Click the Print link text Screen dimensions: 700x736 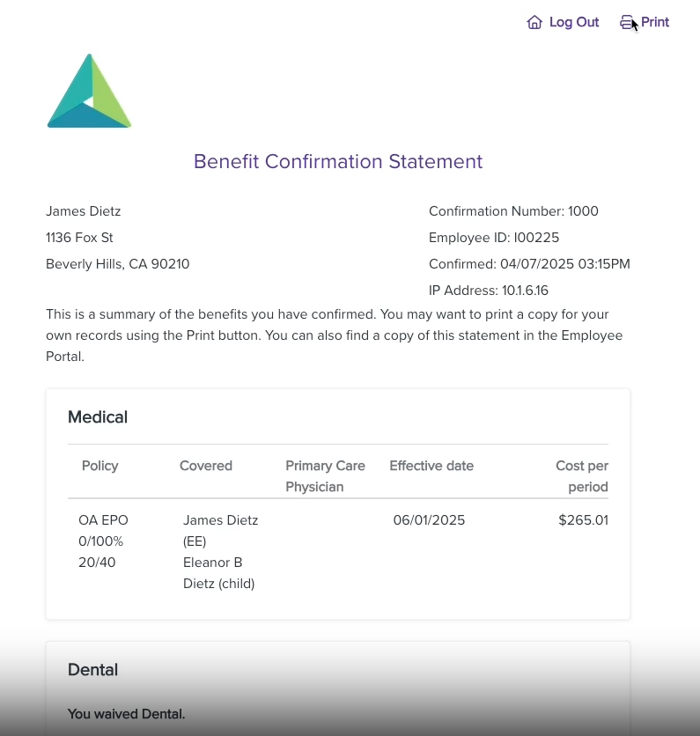tap(655, 22)
